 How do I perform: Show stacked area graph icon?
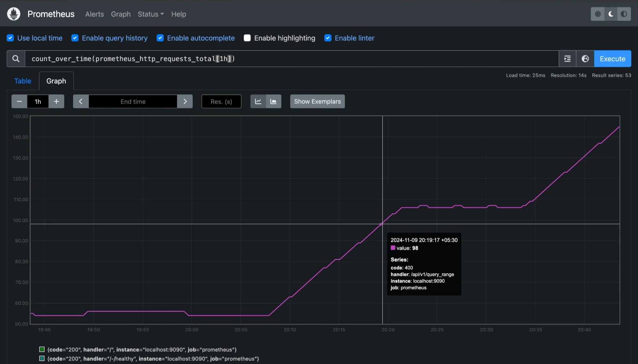(273, 101)
